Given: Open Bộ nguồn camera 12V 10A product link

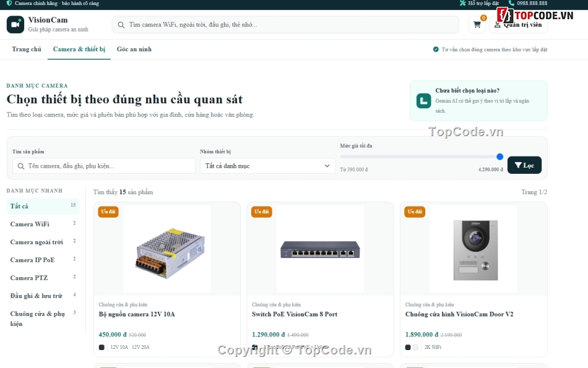Looking at the screenshot, I should (x=137, y=314).
